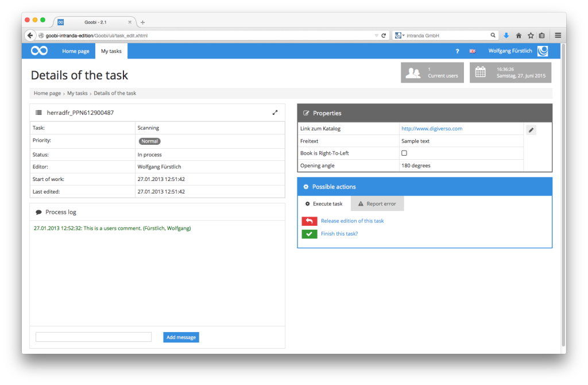Expand the herradfr_PPN612900487 panel with the arrows icon
588x385 pixels.
pyautogui.click(x=275, y=113)
